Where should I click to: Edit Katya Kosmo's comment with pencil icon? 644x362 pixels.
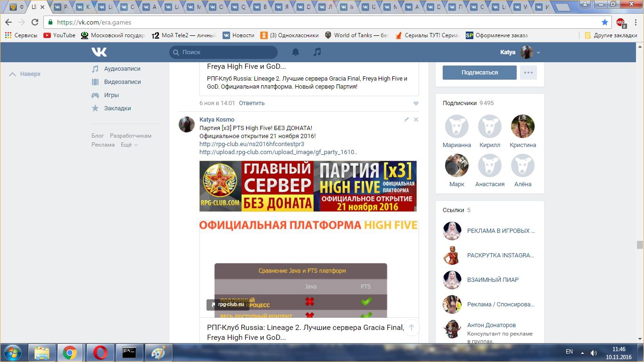(x=406, y=120)
